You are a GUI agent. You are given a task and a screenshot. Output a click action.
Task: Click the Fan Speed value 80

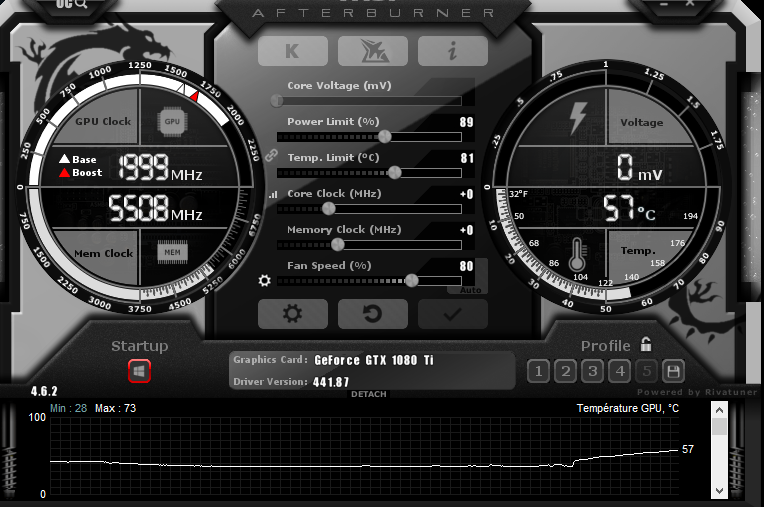tap(466, 266)
